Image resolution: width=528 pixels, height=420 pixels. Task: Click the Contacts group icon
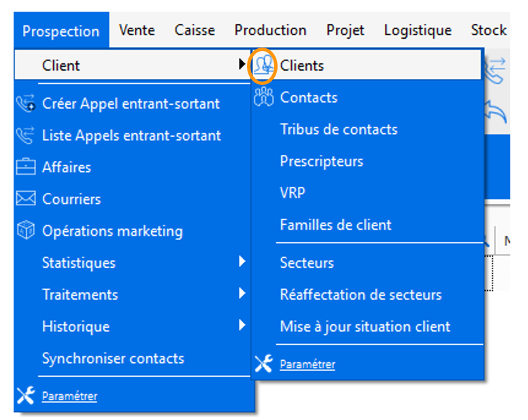263,98
